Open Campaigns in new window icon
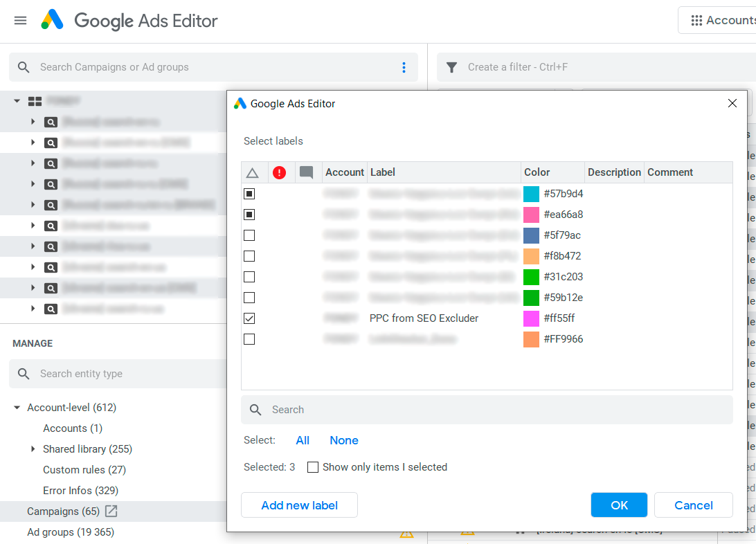Viewport: 756px width, 544px height. (111, 511)
